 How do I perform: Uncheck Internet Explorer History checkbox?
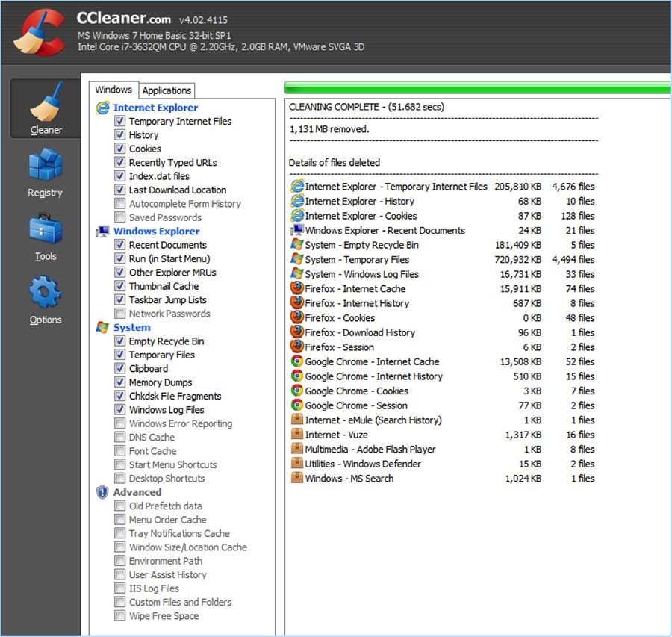(x=120, y=135)
